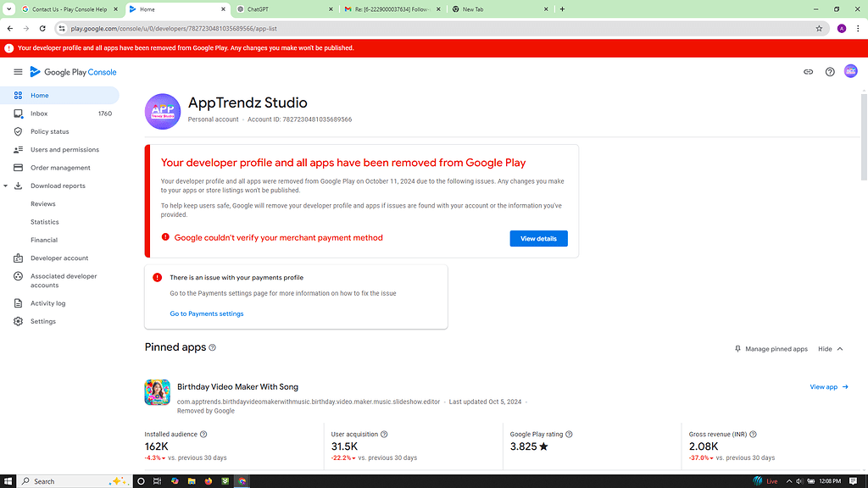This screenshot has width=868, height=488.
Task: Open the copy page link icon
Action: pyautogui.click(x=808, y=72)
